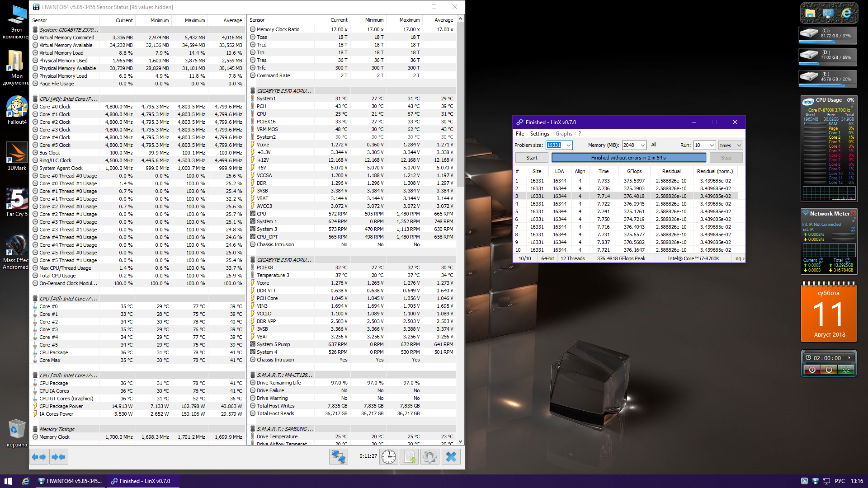Click the expand columns arrows icon in HWiNFO

pos(39,457)
